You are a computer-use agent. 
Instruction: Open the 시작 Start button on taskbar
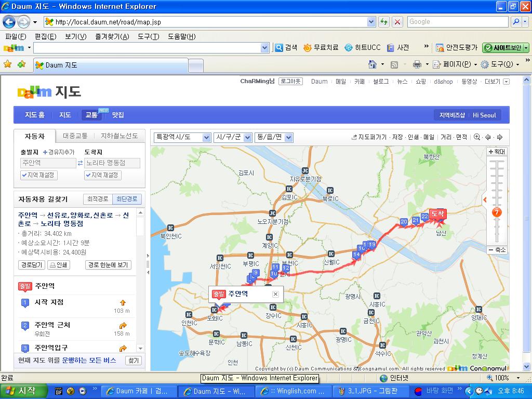23,391
